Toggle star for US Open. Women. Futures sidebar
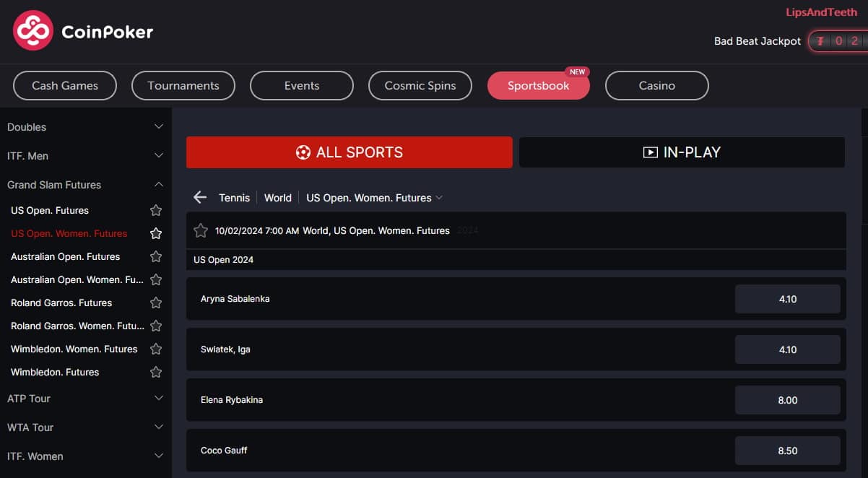The width and height of the screenshot is (868, 478). point(155,234)
